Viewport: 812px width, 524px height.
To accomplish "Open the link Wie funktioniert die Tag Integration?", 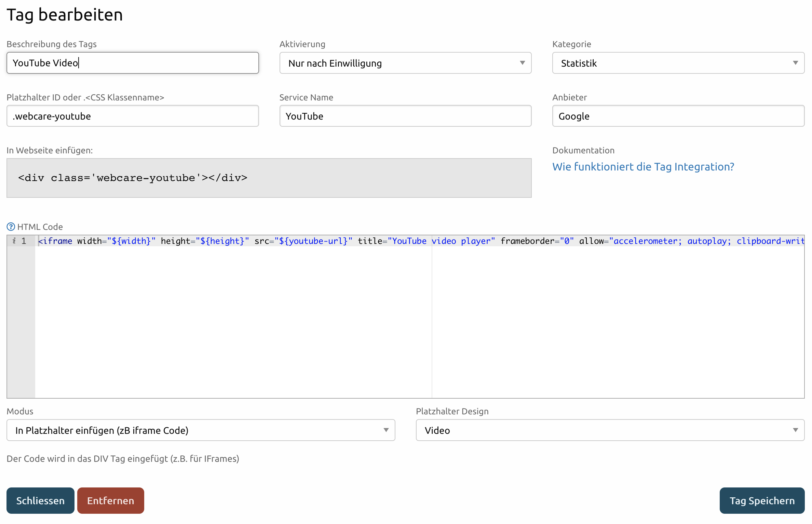I will click(643, 167).
